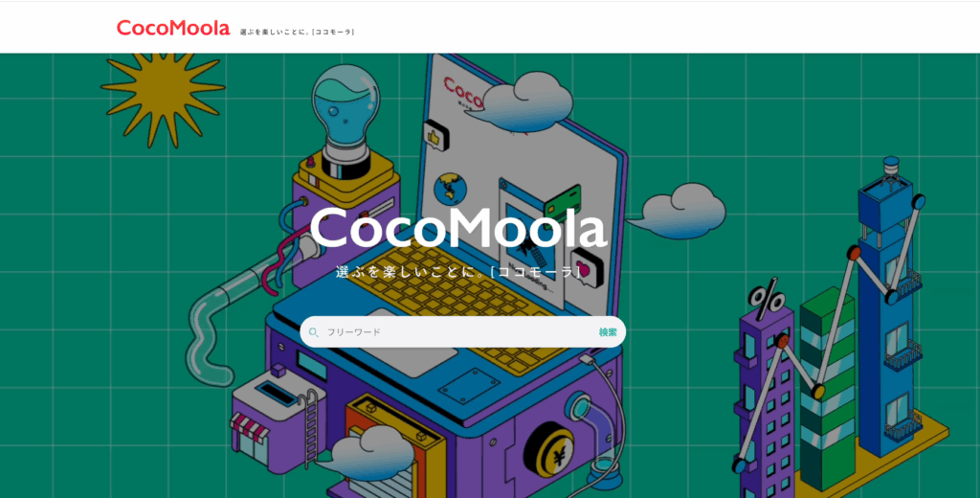Click the tall blue building with water tower
Viewport: 980px width, 498px height.
pos(885,306)
